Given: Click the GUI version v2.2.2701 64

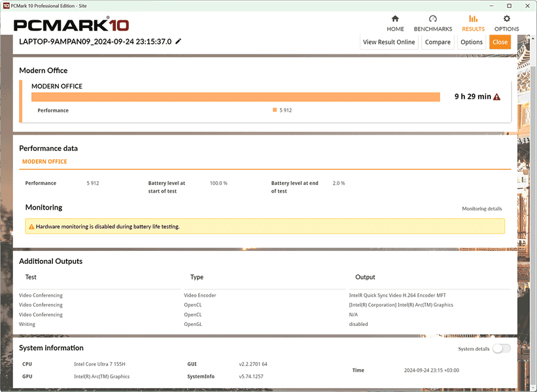Looking at the screenshot, I should click(253, 364).
